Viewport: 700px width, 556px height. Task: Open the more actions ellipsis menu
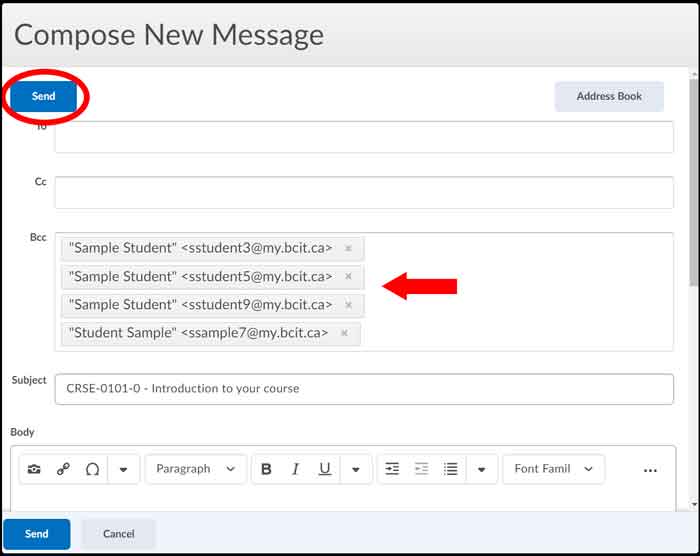click(650, 470)
